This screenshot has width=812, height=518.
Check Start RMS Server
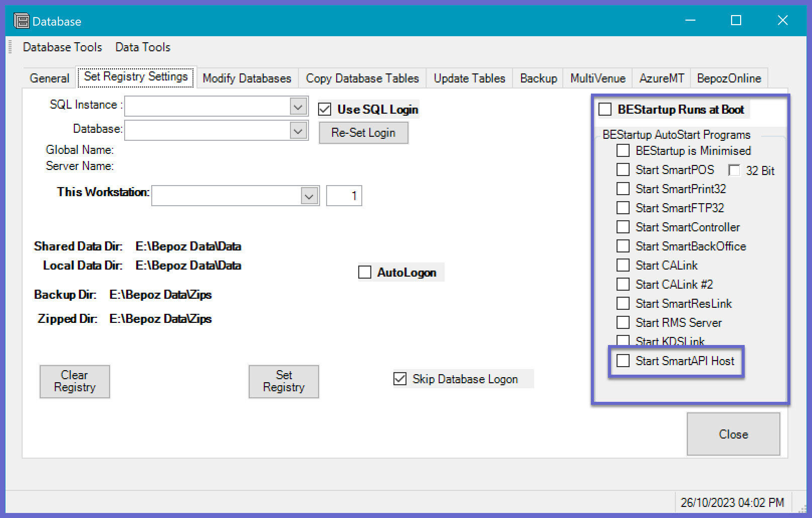coord(623,322)
